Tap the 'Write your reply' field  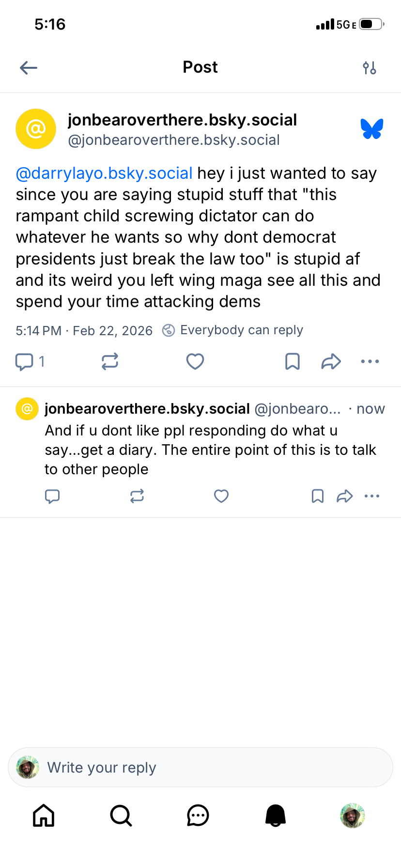coord(200,767)
